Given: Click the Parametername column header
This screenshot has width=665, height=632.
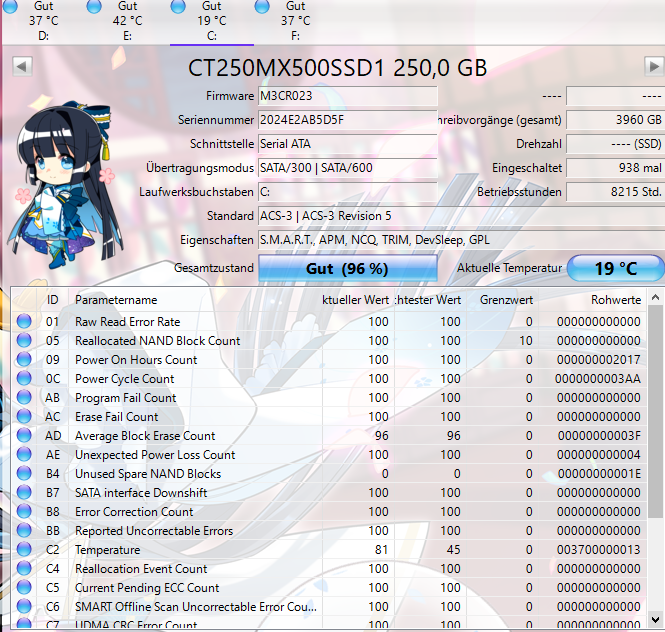Looking at the screenshot, I should (195, 300).
